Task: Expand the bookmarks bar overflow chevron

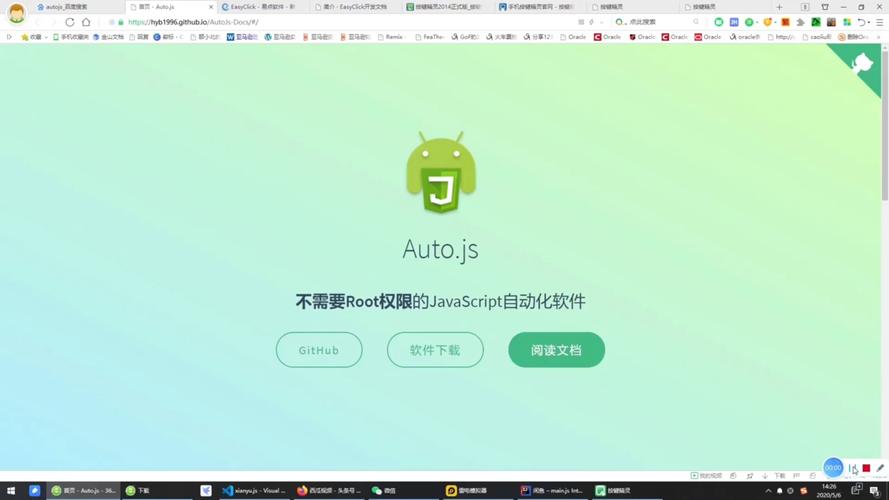Action: tap(879, 37)
